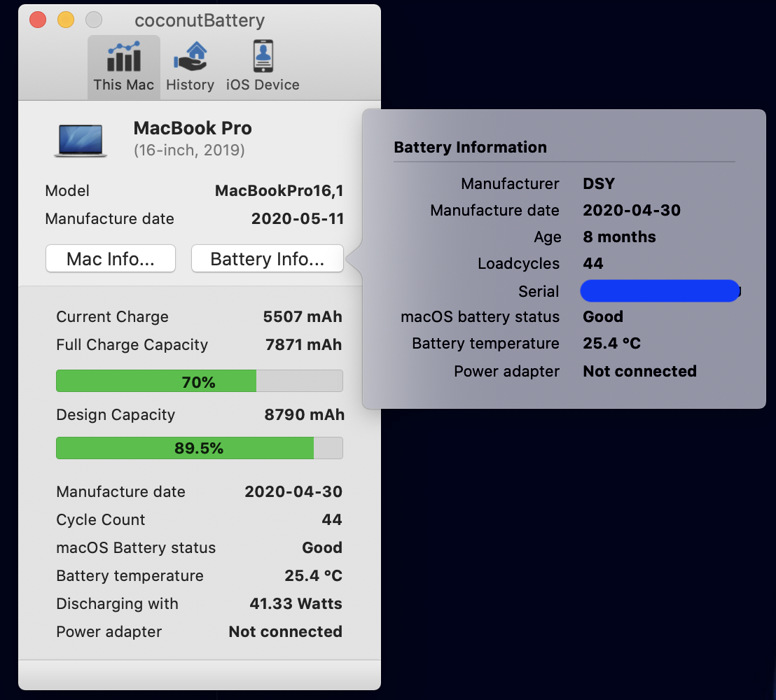This screenshot has width=776, height=700.
Task: Minimize the window using the yellow button
Action: pyautogui.click(x=65, y=20)
